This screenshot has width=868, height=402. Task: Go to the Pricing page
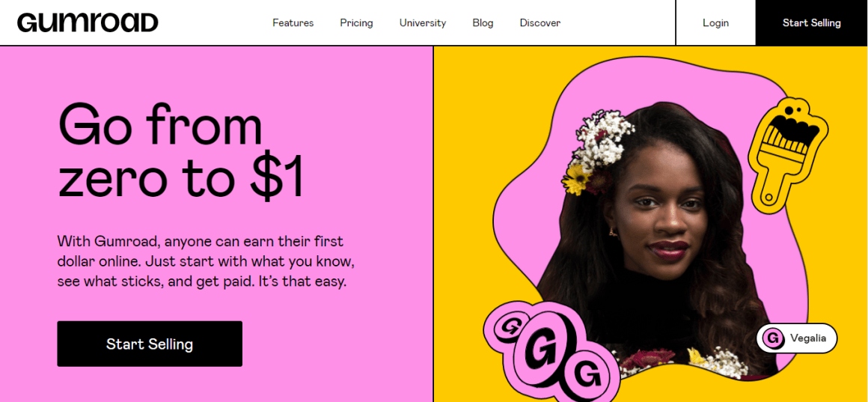tap(356, 22)
